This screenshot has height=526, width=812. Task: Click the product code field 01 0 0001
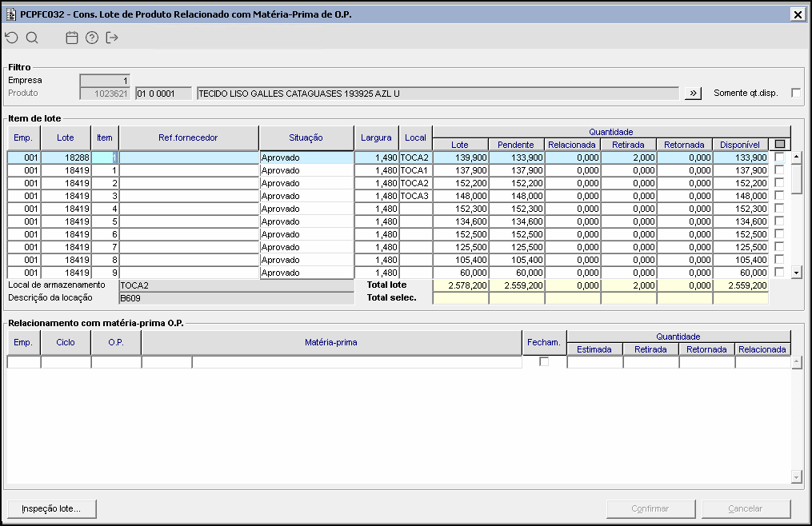click(163, 94)
